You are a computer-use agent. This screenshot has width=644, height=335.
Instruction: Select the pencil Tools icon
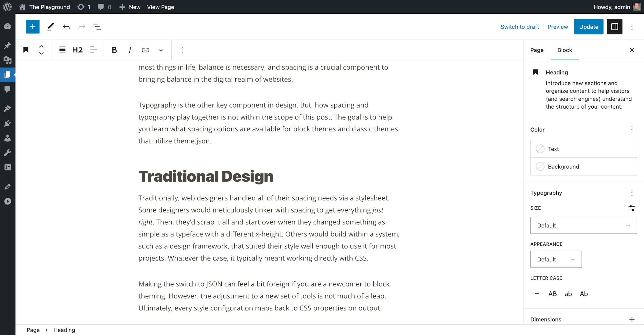(50, 27)
